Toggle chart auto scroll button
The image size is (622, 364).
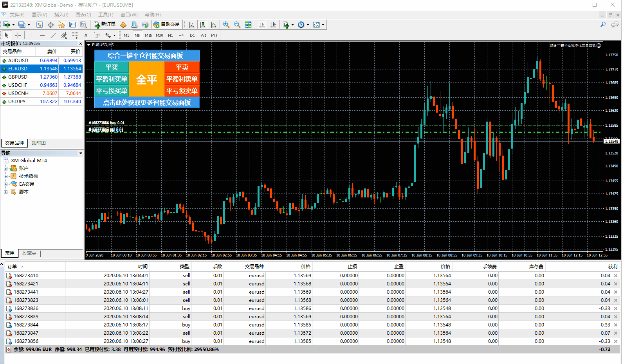click(x=262, y=25)
